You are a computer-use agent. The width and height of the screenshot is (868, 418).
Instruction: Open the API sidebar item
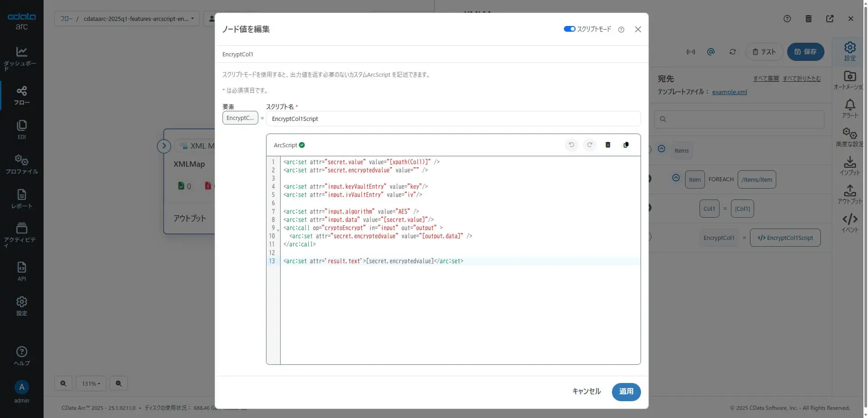(21, 272)
